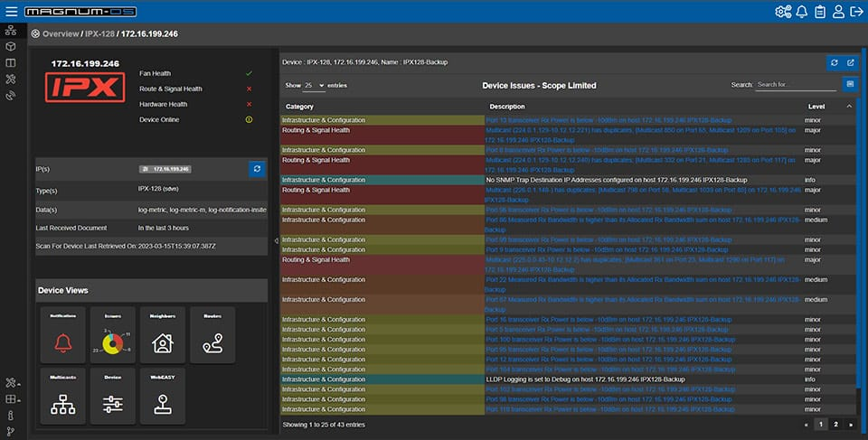Go to the next page of the table
This screenshot has height=440, width=868.
pyautogui.click(x=850, y=424)
